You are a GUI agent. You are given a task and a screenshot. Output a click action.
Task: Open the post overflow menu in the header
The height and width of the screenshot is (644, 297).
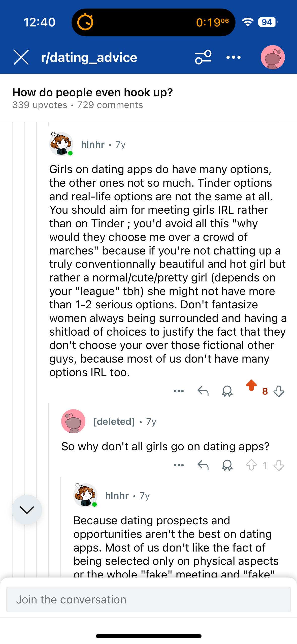coord(233,57)
